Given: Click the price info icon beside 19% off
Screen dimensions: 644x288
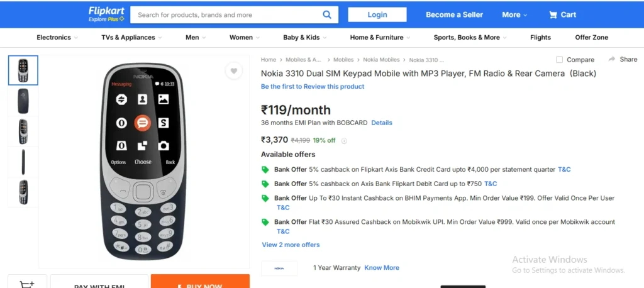Looking at the screenshot, I should pos(344,141).
